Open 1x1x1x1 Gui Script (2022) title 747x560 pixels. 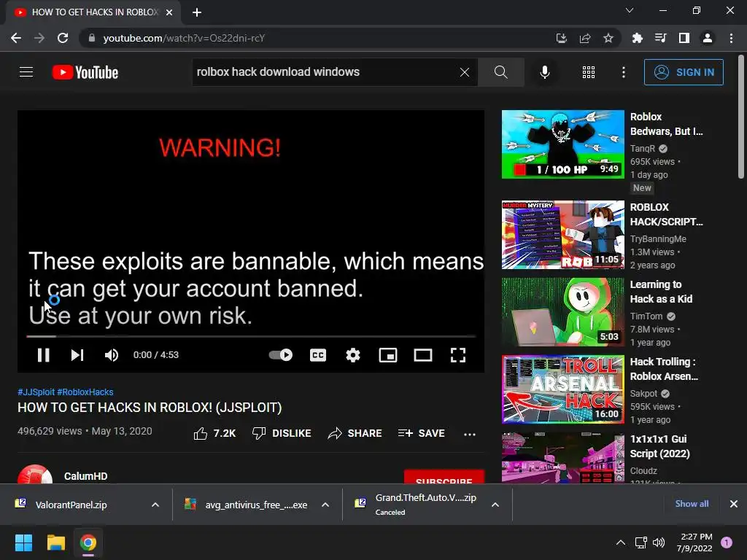[659, 446]
